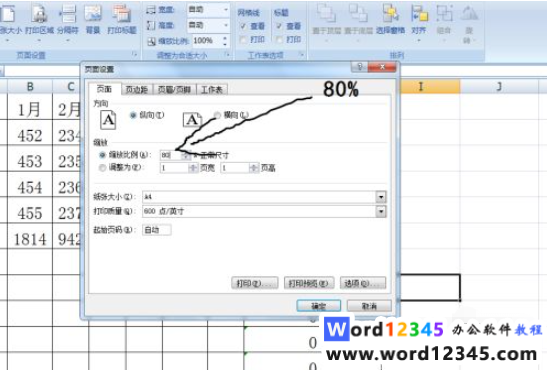Toggle the Gridlines View (查看) checkbox
The width and height of the screenshot is (547, 370).
tap(243, 26)
